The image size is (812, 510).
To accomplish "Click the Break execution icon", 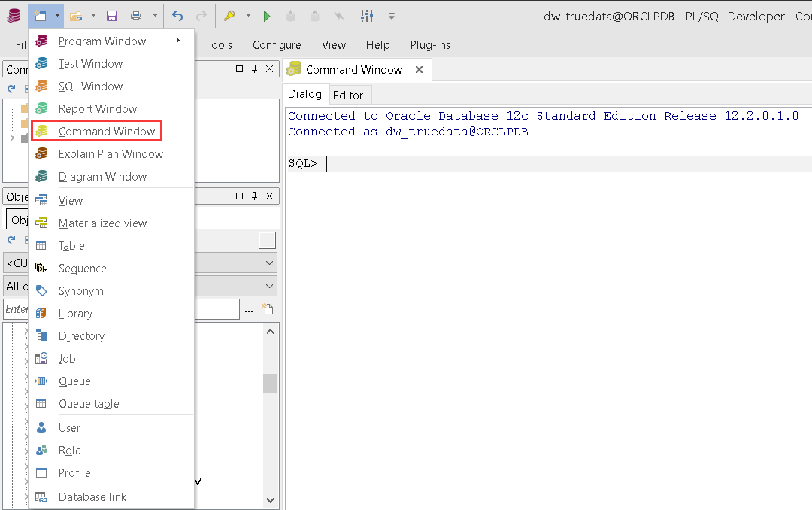I will [338, 16].
